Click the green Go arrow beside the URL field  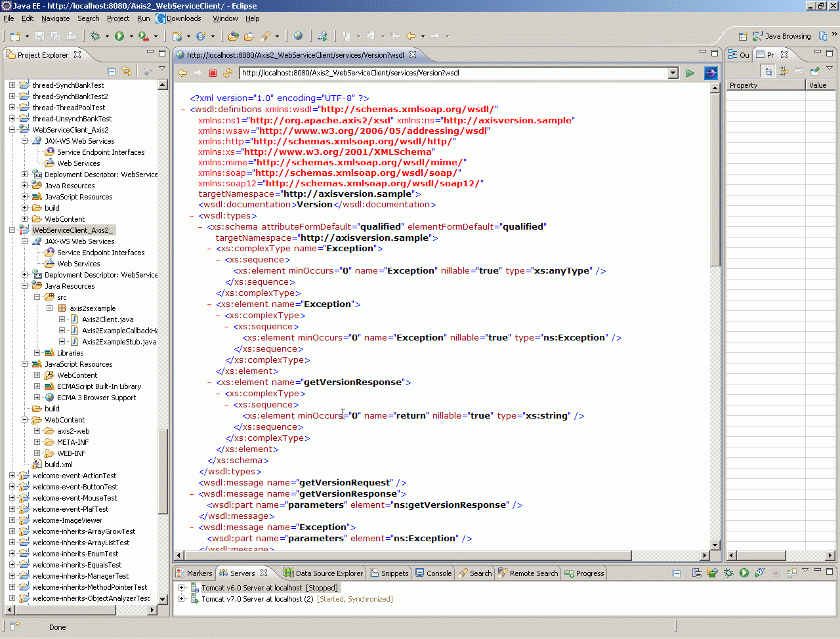690,73
